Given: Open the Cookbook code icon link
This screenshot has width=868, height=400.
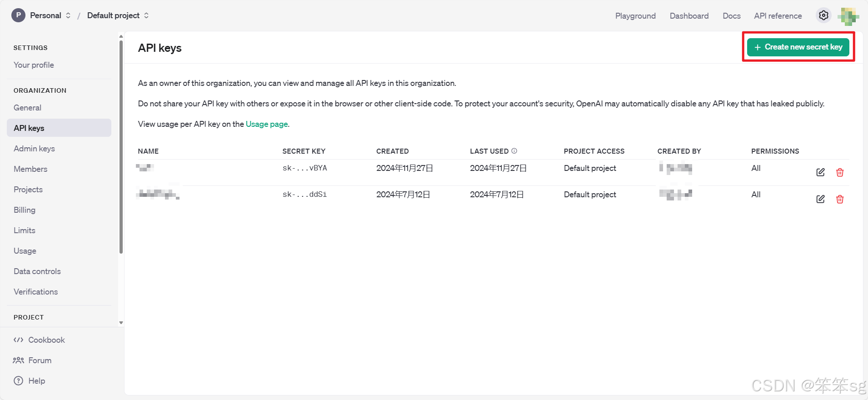Looking at the screenshot, I should (40, 340).
